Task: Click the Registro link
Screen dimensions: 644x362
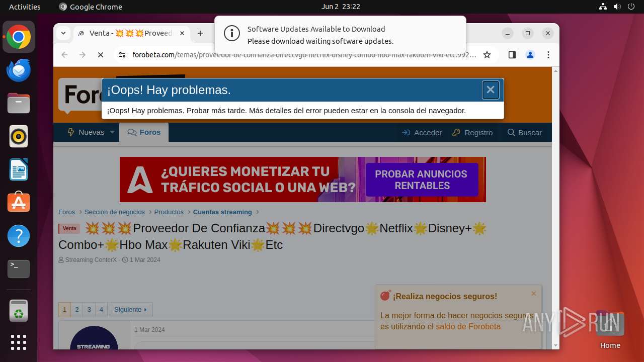Action: 472,133
